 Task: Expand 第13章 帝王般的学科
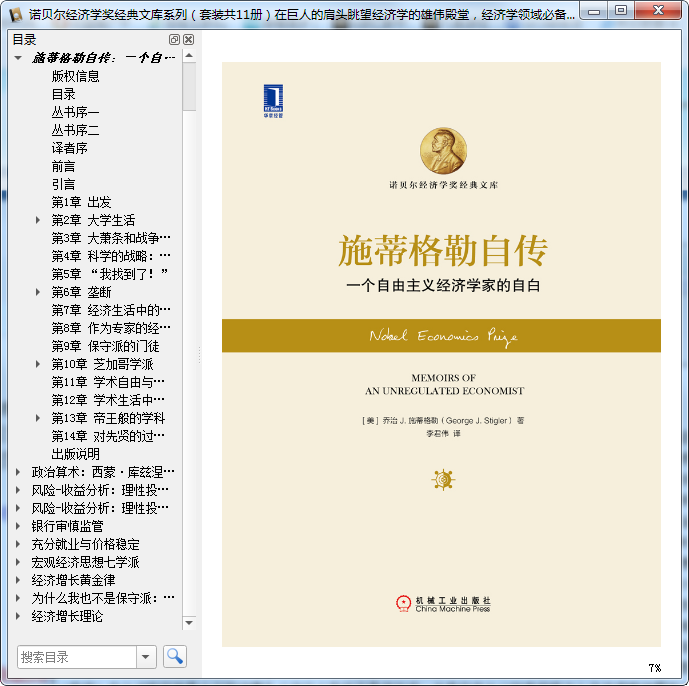pyautogui.click(x=38, y=418)
